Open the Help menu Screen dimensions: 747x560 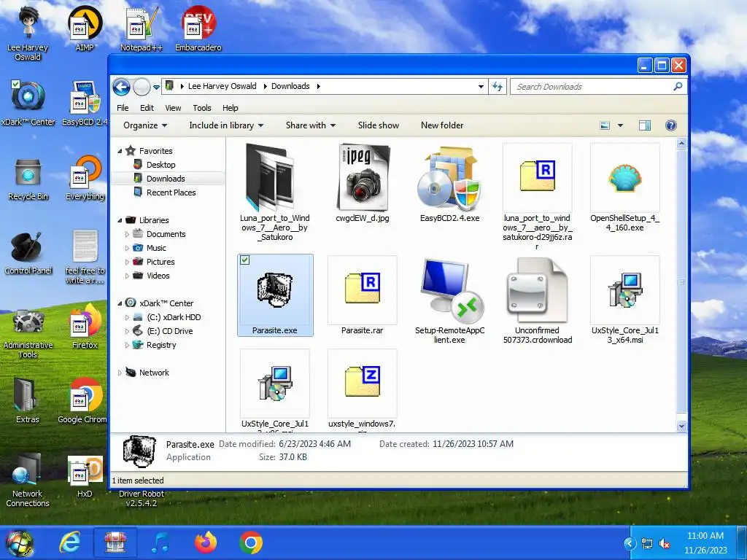(230, 108)
